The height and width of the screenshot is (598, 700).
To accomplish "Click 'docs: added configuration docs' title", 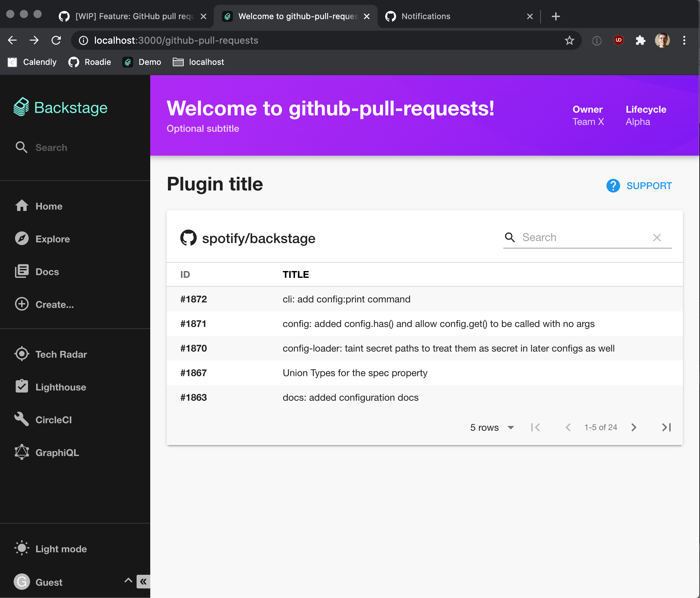I will 350,397.
